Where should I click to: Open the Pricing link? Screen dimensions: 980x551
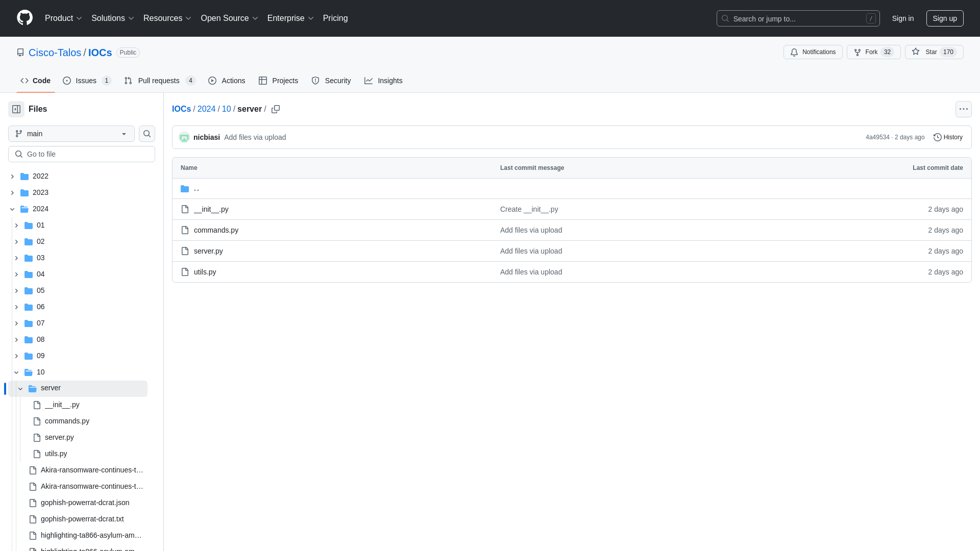335,18
